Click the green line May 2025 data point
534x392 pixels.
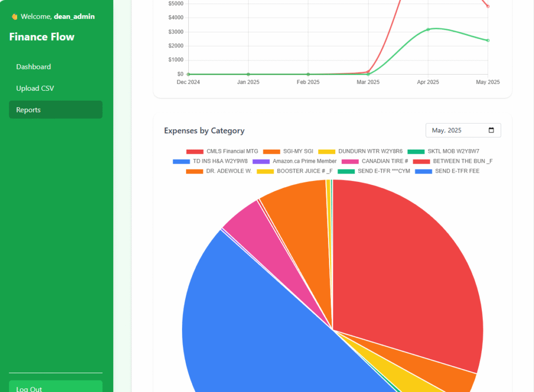[488, 41]
